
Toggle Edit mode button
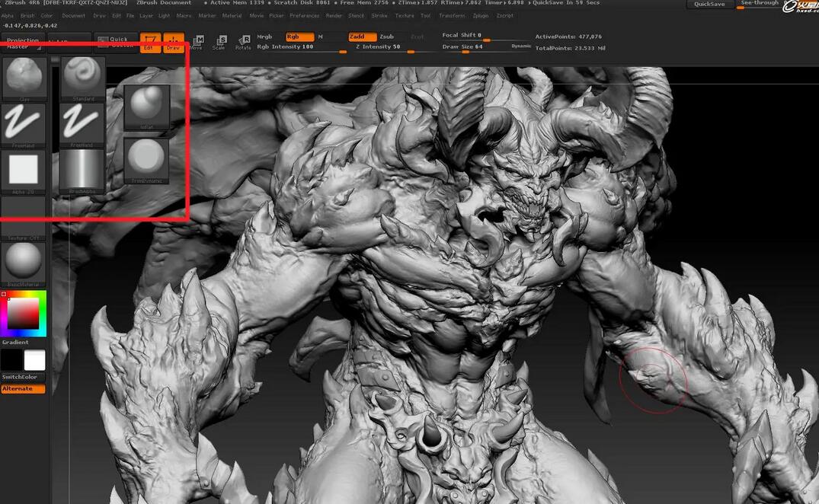pos(150,43)
